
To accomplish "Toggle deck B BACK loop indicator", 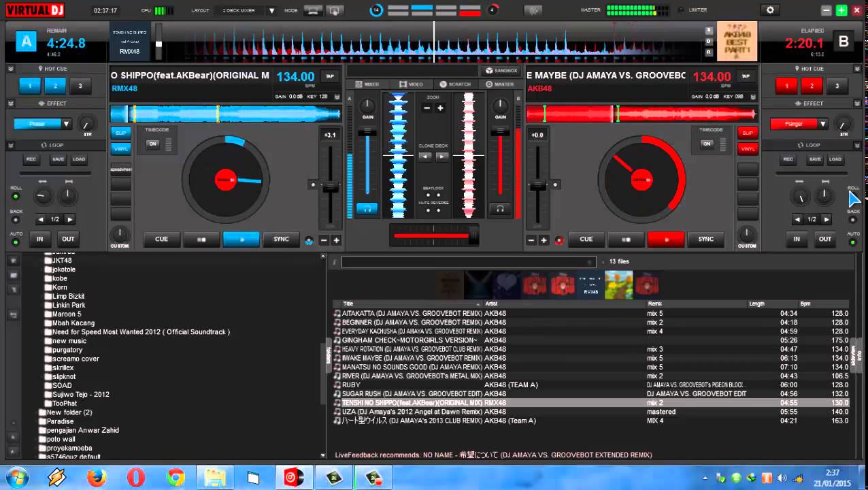I will click(852, 219).
